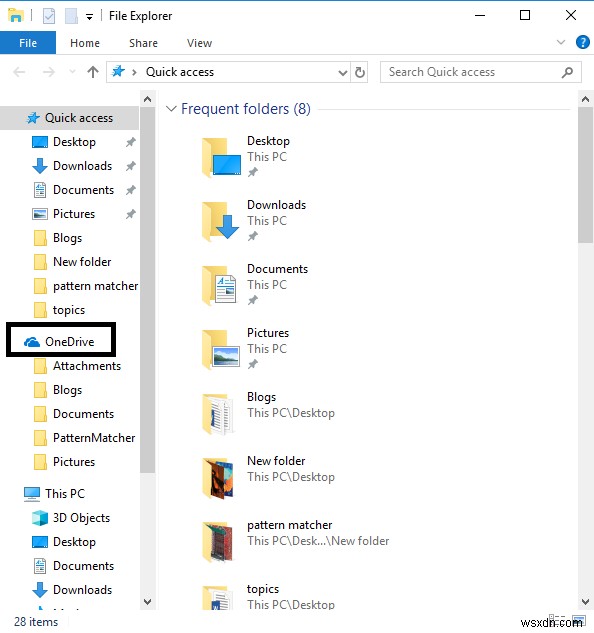Open the Blogs frequent folder icon
594x633 pixels.
[218, 413]
